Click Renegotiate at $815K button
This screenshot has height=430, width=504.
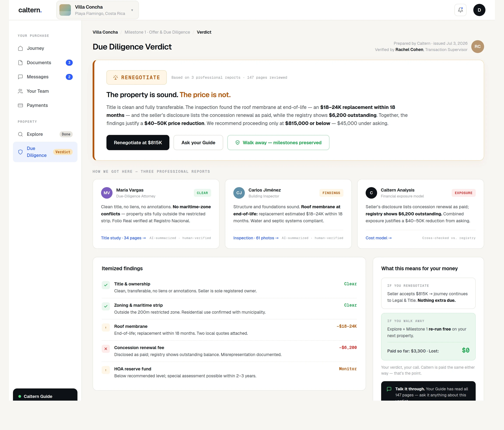[x=138, y=143]
